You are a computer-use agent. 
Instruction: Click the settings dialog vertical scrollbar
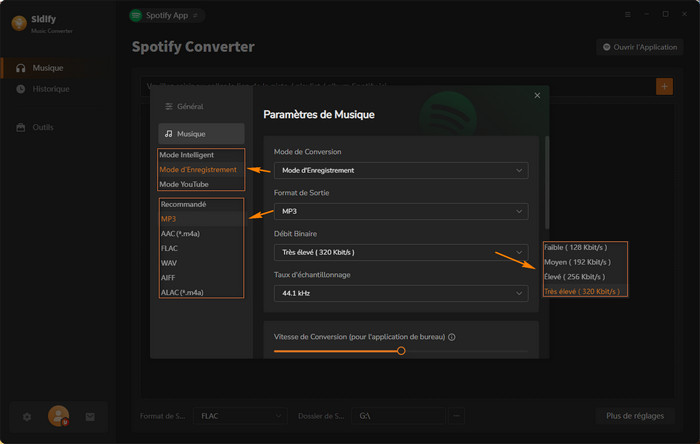pyautogui.click(x=547, y=183)
